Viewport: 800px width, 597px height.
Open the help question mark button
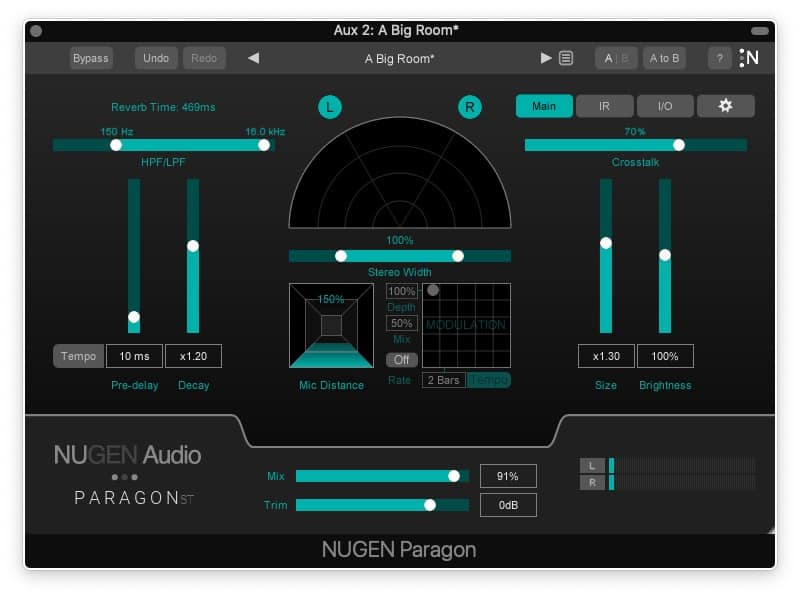[719, 58]
